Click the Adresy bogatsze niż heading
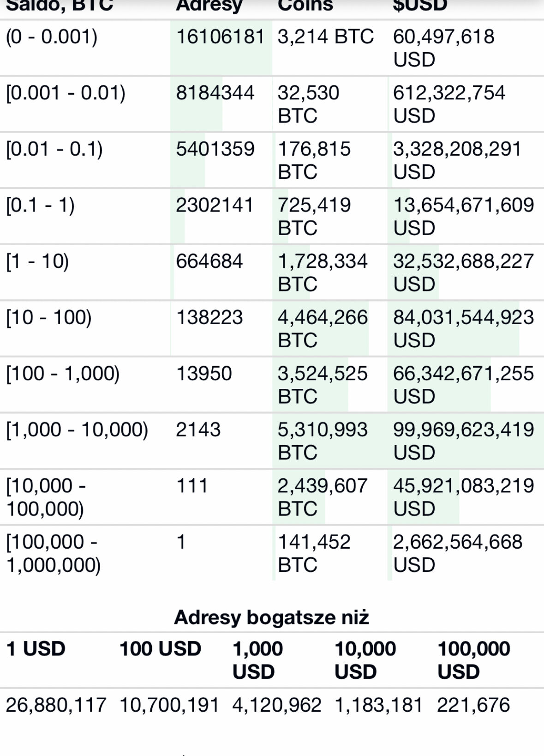This screenshot has height=756, width=544. (272, 617)
